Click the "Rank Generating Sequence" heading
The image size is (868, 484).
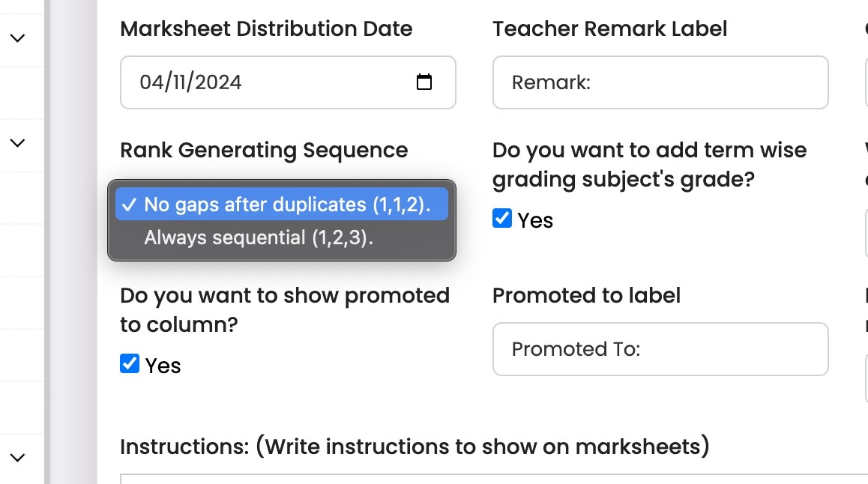pyautogui.click(x=265, y=150)
